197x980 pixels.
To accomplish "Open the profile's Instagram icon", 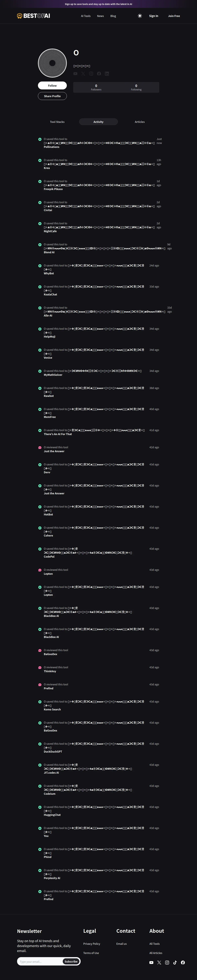I will [91, 74].
